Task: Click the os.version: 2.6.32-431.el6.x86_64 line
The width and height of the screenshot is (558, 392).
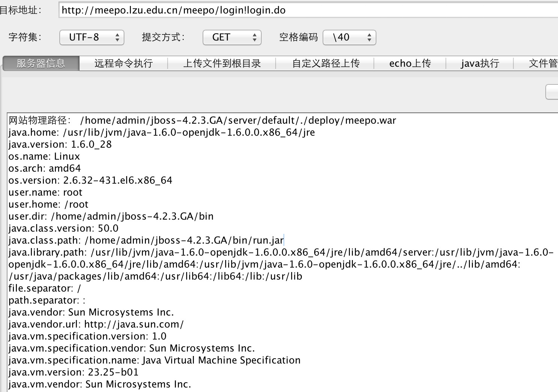Action: (x=90, y=180)
